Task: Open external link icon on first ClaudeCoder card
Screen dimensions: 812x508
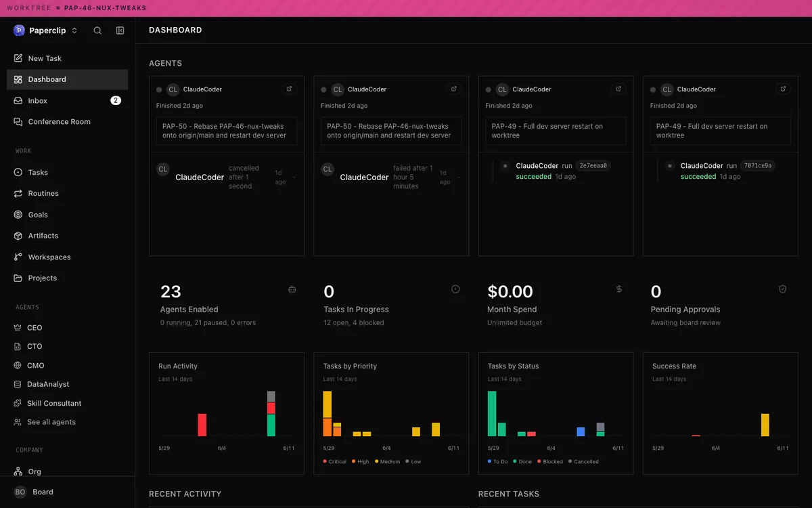Action: click(289, 89)
